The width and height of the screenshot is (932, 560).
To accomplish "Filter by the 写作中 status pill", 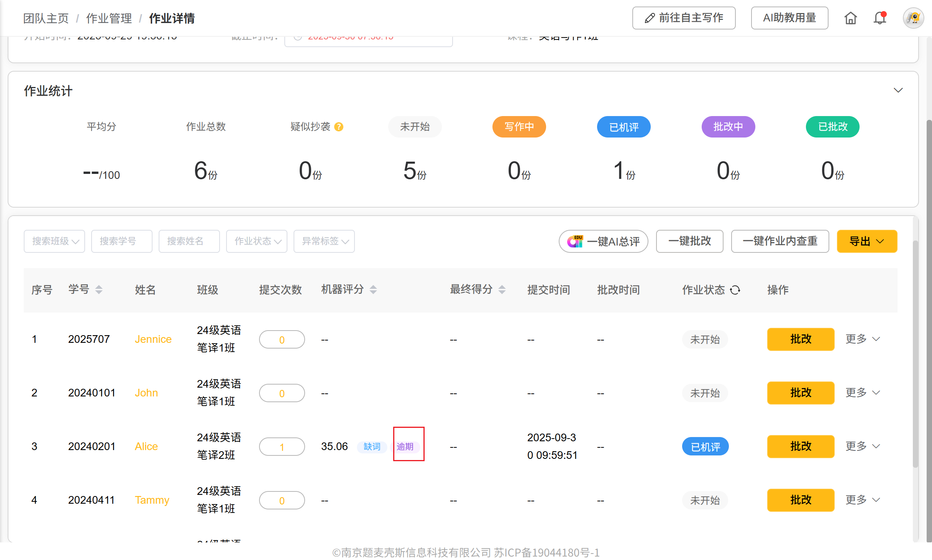I will pyautogui.click(x=519, y=127).
